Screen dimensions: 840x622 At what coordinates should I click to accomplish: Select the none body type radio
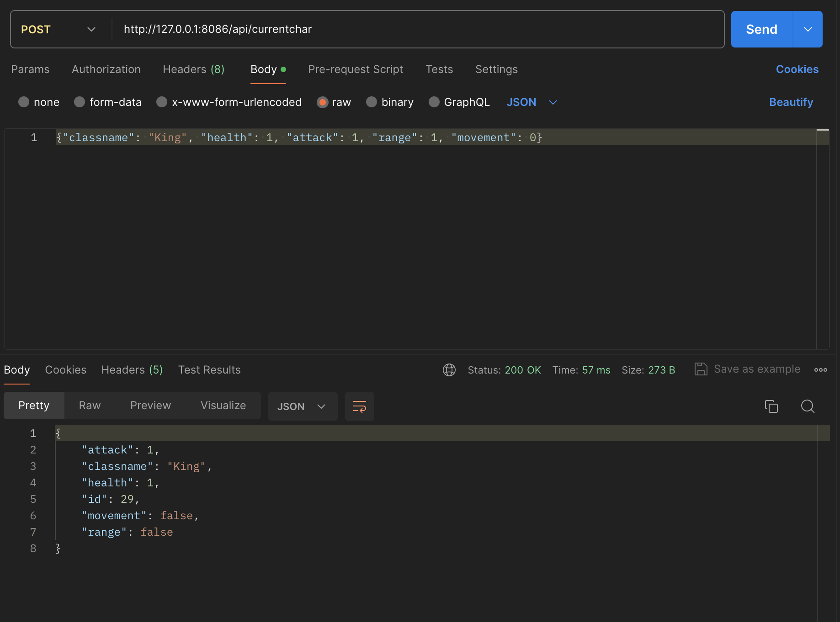(x=24, y=102)
